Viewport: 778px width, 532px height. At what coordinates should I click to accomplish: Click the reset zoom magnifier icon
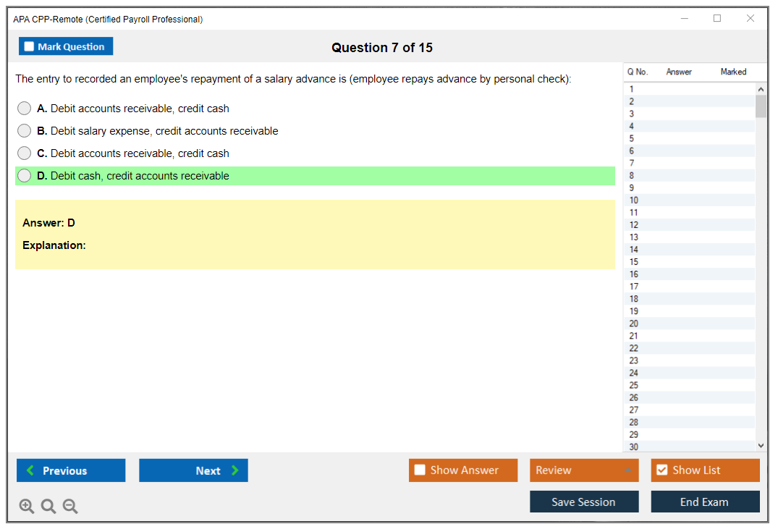pyautogui.click(x=48, y=507)
